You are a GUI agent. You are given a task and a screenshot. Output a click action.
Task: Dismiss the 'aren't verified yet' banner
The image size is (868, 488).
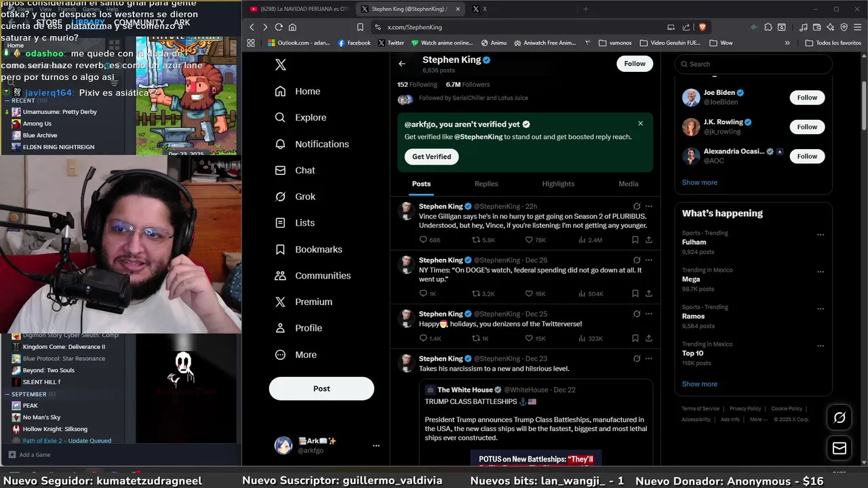point(640,123)
